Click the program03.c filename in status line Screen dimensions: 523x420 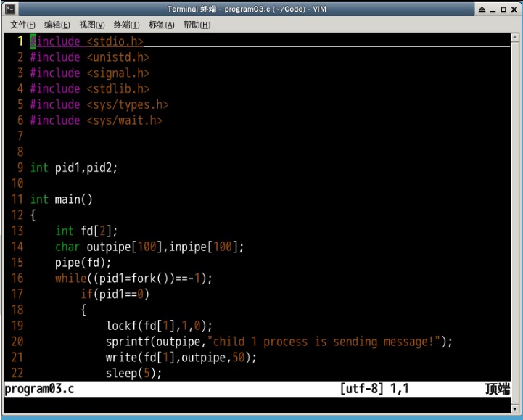pyautogui.click(x=39, y=389)
